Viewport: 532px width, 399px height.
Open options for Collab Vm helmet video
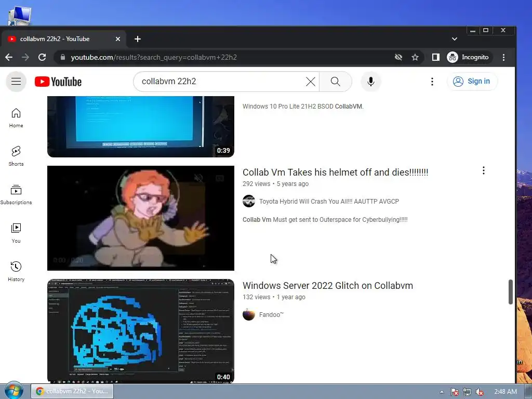tap(484, 170)
